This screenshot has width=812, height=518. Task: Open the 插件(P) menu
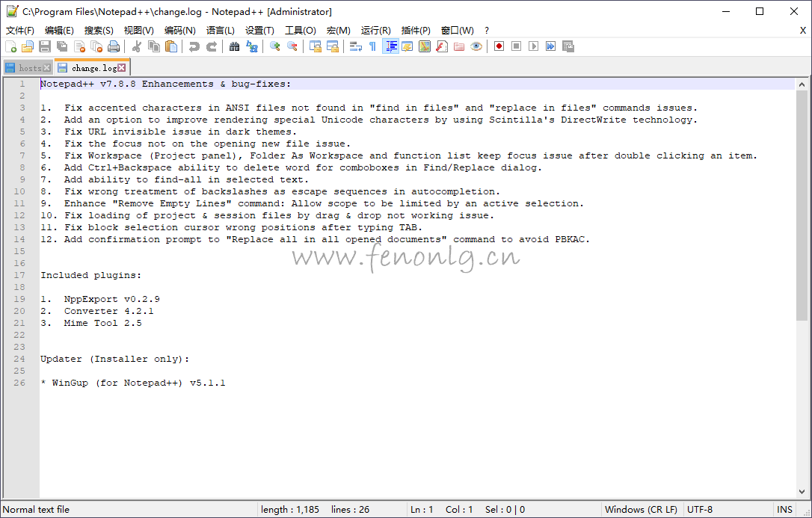click(416, 31)
